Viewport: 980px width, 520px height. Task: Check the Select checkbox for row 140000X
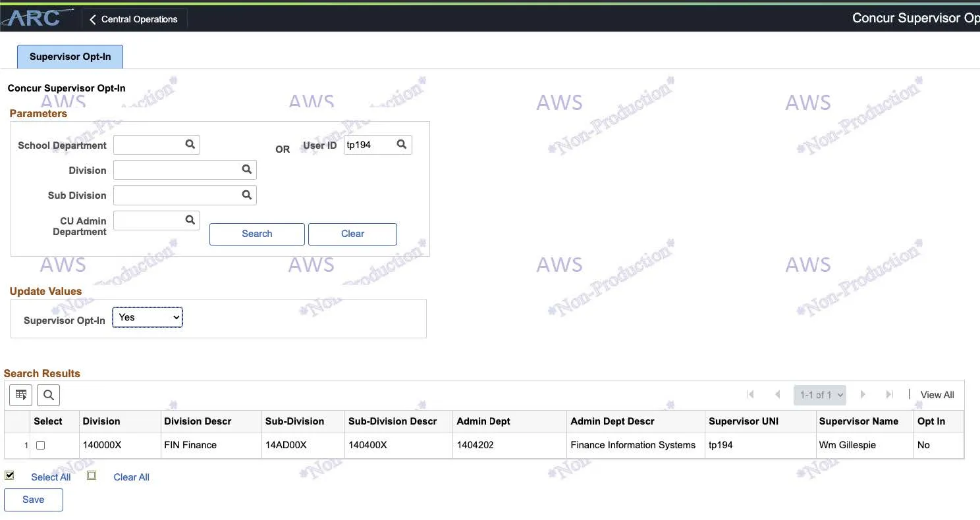(x=40, y=446)
